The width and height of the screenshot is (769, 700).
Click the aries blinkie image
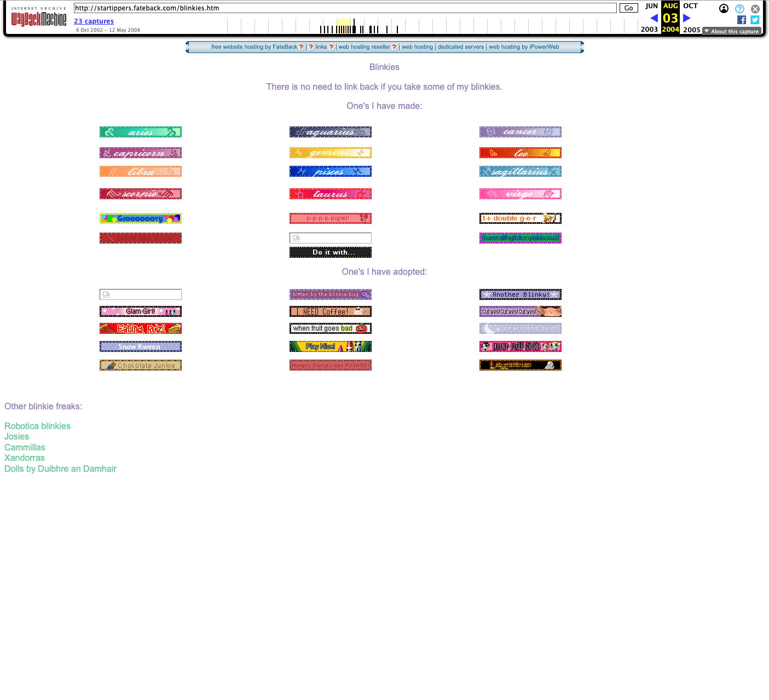click(x=141, y=132)
